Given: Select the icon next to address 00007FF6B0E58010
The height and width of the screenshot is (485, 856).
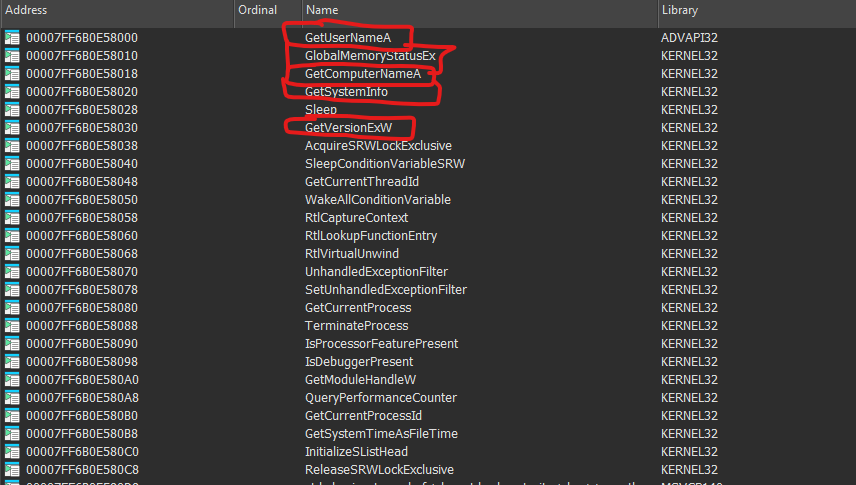Looking at the screenshot, I should (12, 56).
